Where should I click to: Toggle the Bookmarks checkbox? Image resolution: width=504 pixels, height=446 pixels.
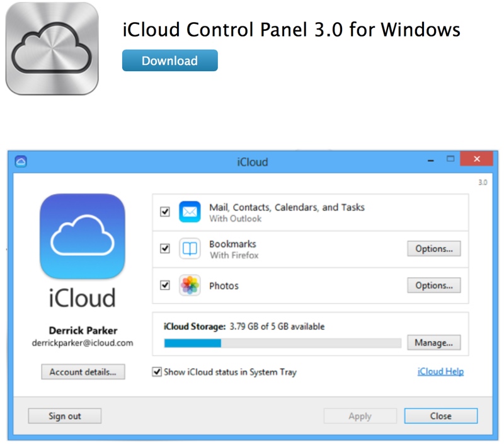[165, 248]
